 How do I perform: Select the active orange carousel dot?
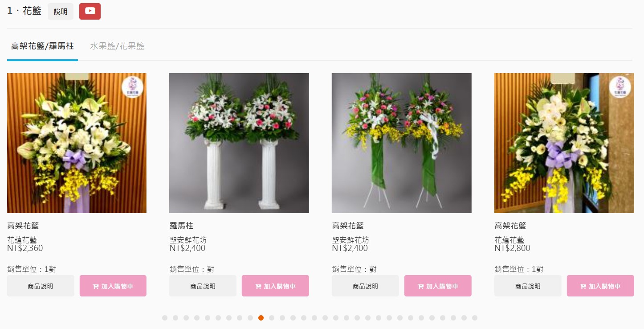pos(261,318)
